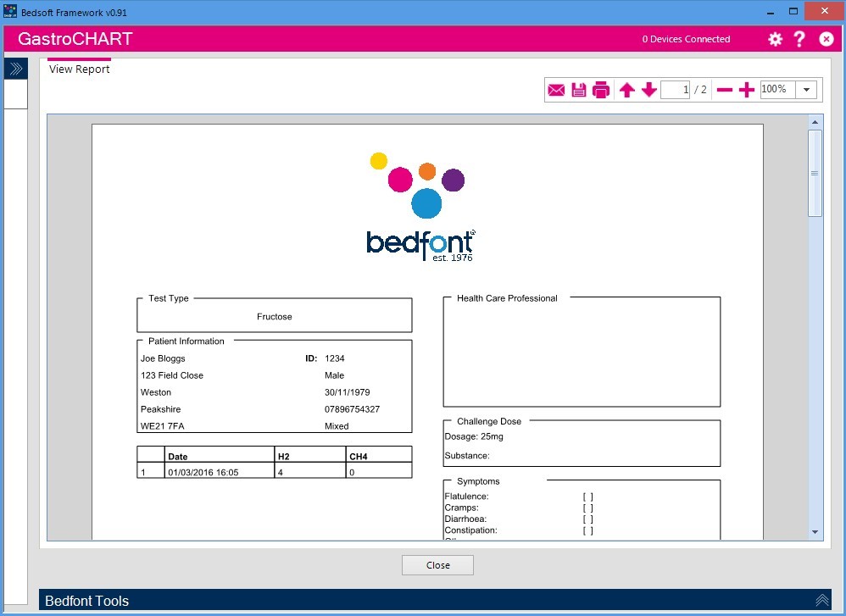Click the Bedfont Tools bar title

click(86, 601)
